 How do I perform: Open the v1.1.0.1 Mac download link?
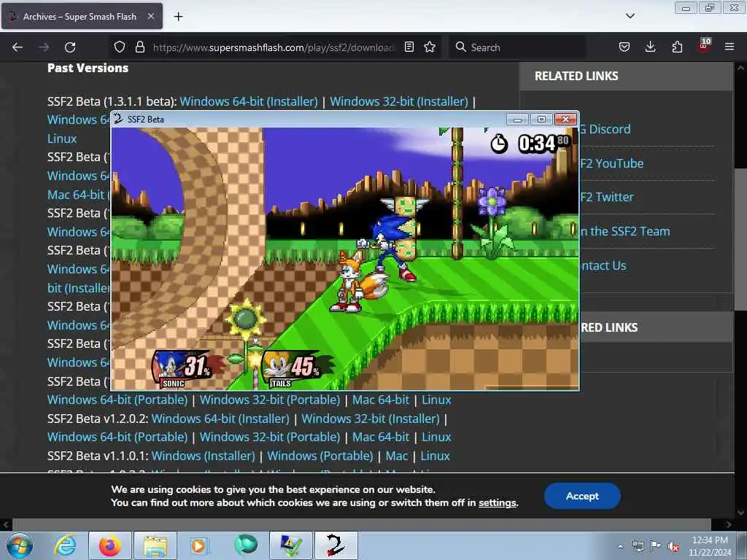397,456
